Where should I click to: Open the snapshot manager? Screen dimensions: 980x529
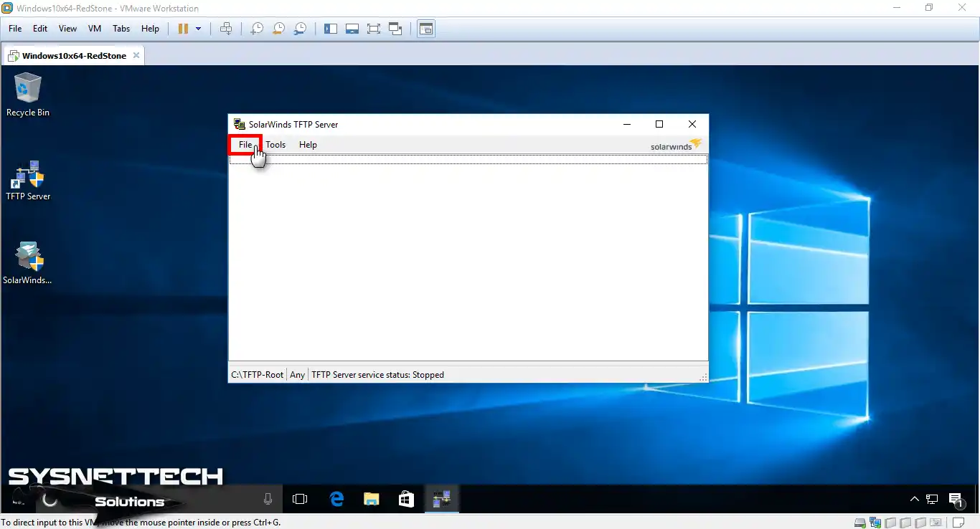pyautogui.click(x=301, y=29)
